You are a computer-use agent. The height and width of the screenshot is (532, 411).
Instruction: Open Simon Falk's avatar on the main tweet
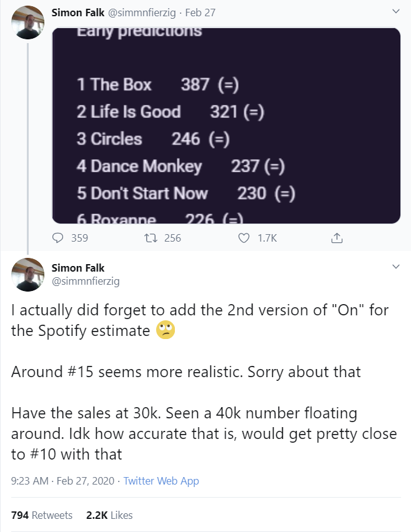click(28, 274)
